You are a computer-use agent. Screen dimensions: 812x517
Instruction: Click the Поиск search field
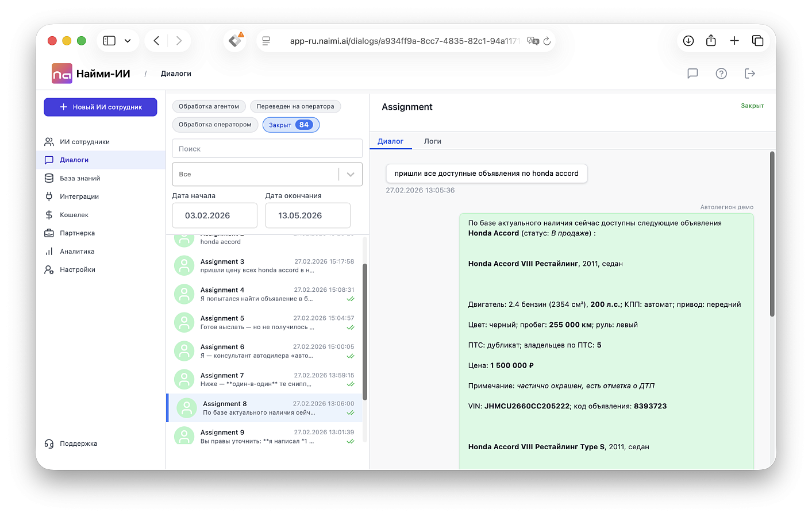coord(267,149)
